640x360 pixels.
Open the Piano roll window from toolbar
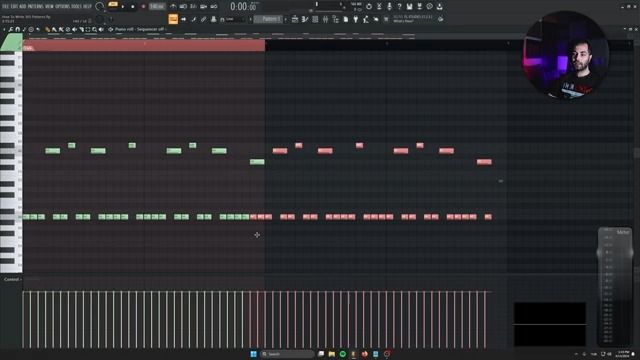tap(305, 19)
